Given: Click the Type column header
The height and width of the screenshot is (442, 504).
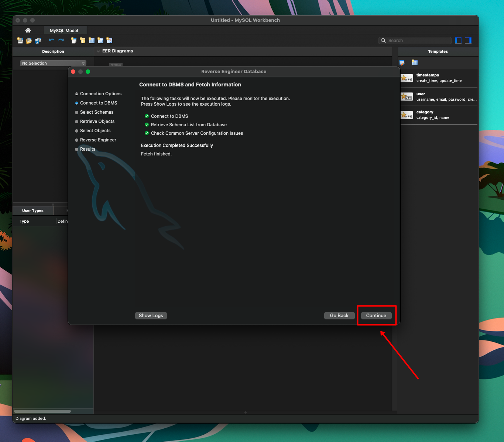Looking at the screenshot, I should click(x=34, y=221).
